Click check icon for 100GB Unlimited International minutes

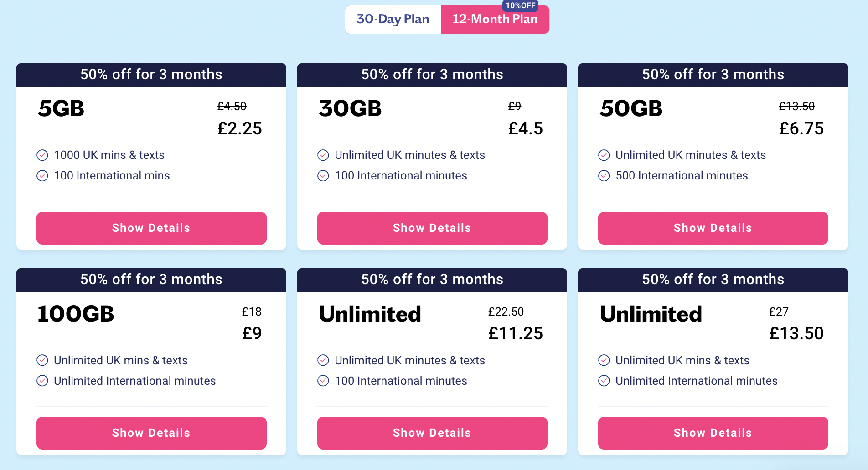[42, 381]
